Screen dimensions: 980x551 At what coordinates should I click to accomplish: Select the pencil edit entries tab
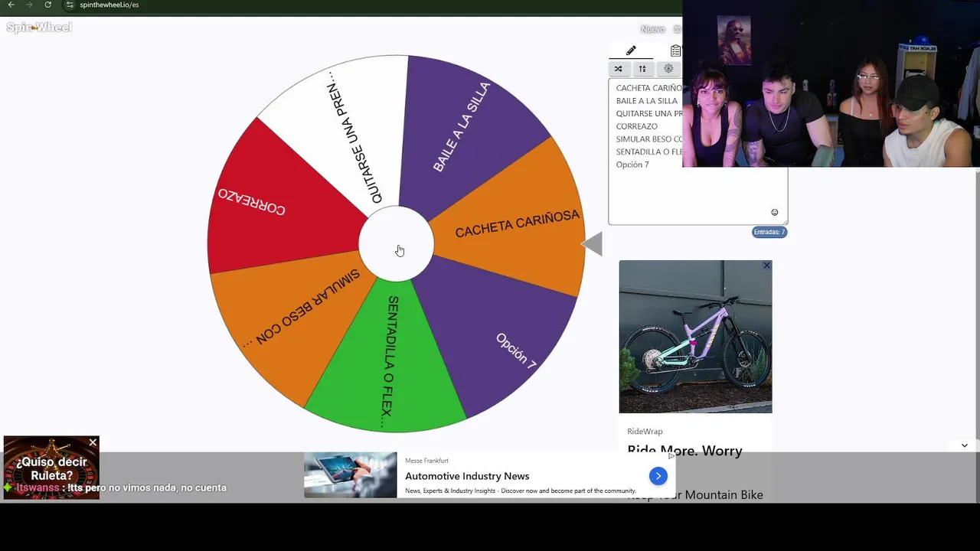[631, 51]
